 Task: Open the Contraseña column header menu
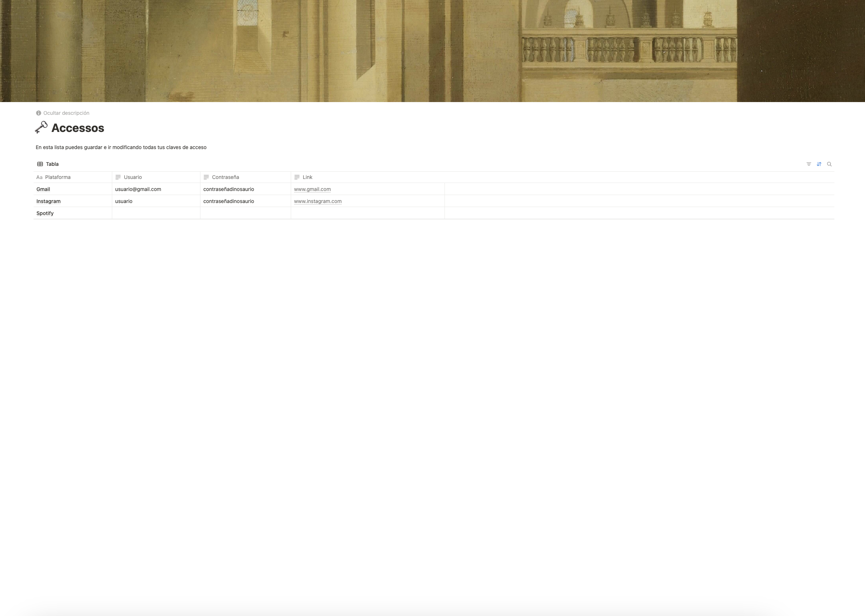pyautogui.click(x=225, y=177)
